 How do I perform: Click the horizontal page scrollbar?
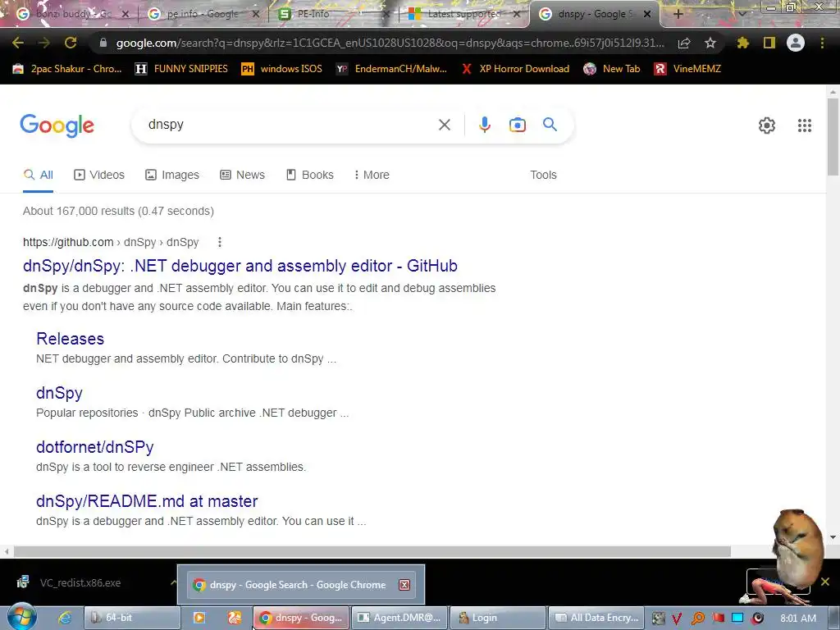click(x=372, y=551)
